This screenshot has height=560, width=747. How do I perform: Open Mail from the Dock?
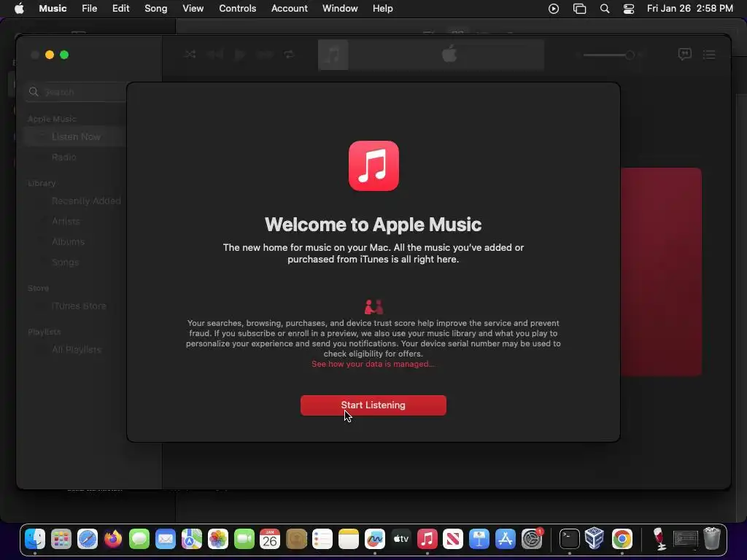click(x=166, y=539)
